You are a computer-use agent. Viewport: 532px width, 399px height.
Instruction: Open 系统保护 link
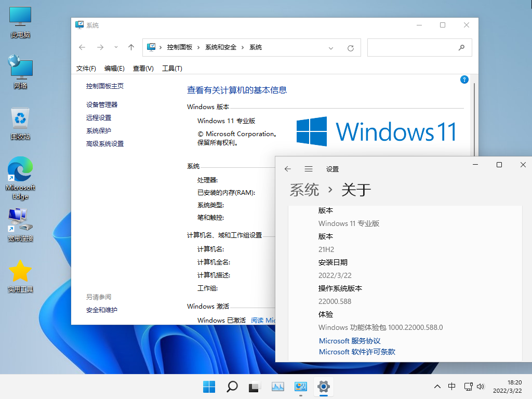pos(99,131)
